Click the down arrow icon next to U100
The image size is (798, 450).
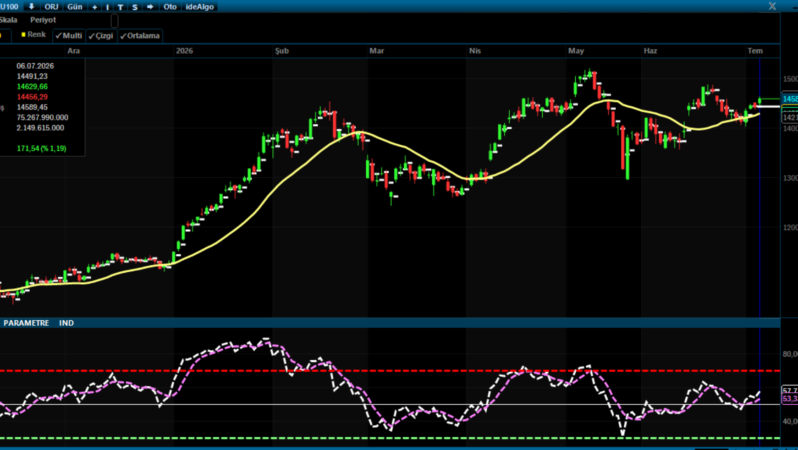click(32, 7)
